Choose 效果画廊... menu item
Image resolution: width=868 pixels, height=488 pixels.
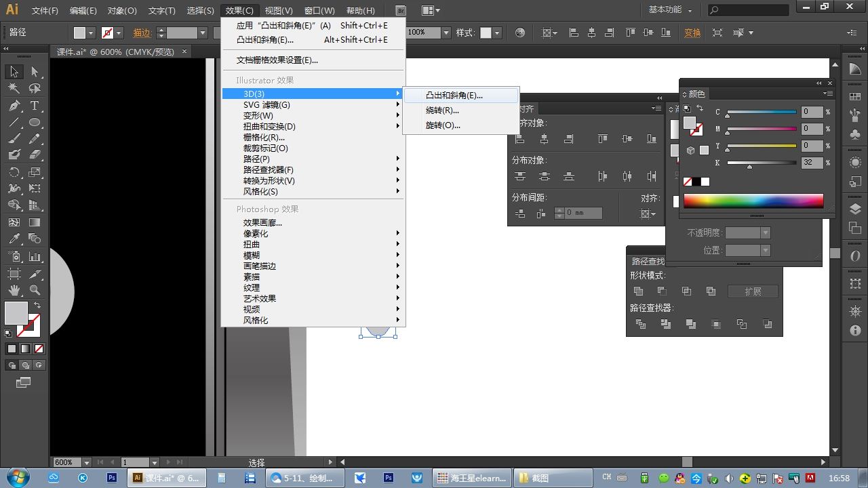point(314,223)
